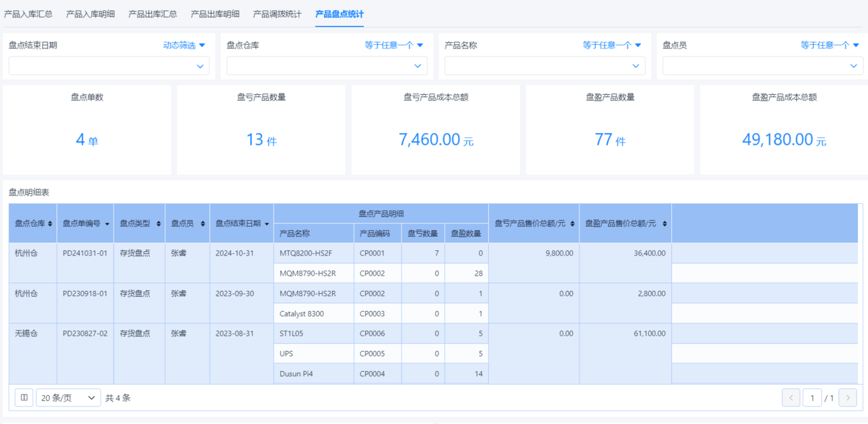Click the 盘点产品明细 group header
The image size is (868, 424).
coord(381,213)
